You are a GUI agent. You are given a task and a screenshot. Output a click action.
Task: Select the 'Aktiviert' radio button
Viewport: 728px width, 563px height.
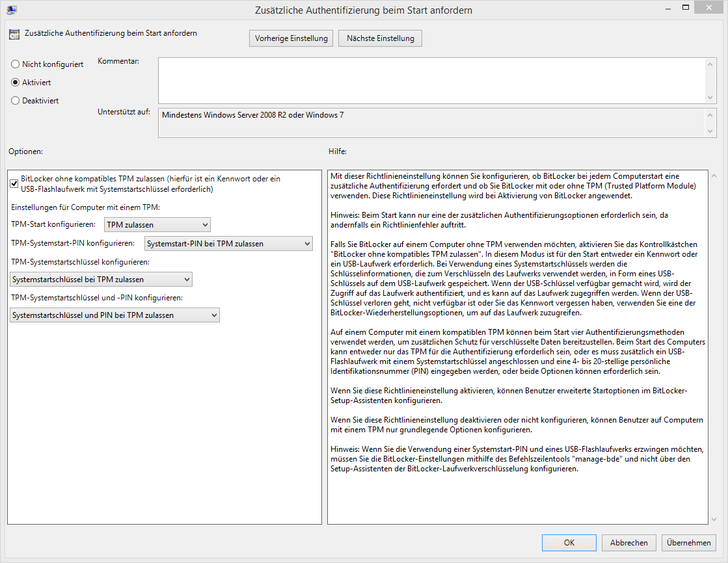click(x=16, y=82)
